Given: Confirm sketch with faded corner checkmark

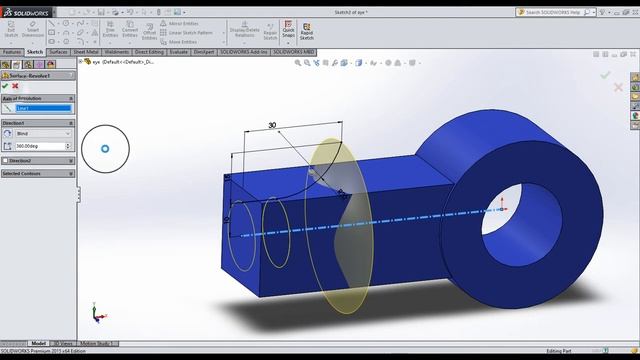Looking at the screenshot, I should tap(605, 75).
